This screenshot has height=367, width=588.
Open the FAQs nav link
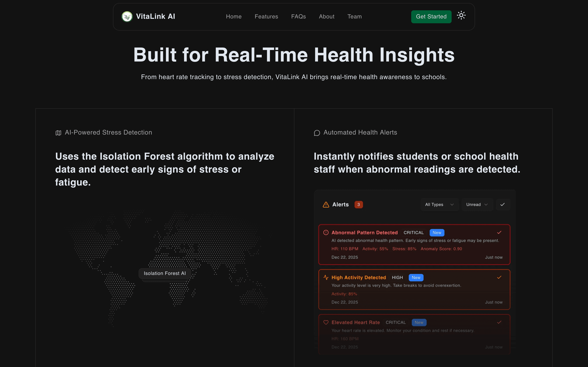click(x=298, y=17)
